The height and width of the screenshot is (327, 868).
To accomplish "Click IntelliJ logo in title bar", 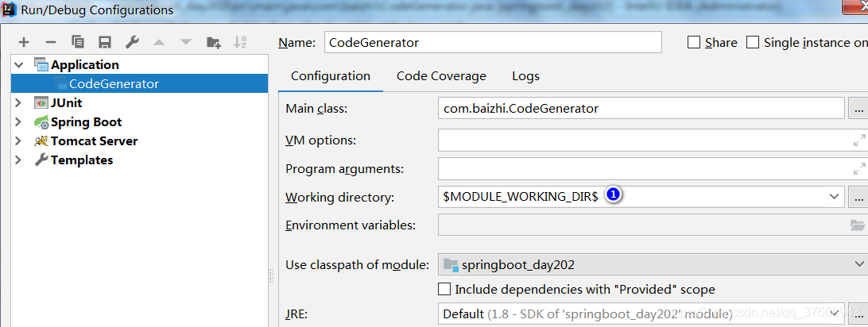I will tap(10, 10).
